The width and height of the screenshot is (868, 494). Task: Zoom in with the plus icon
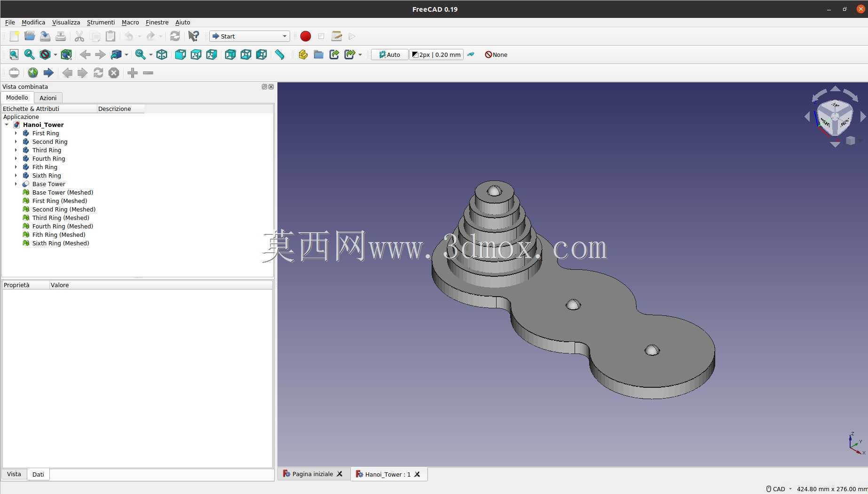click(x=133, y=73)
